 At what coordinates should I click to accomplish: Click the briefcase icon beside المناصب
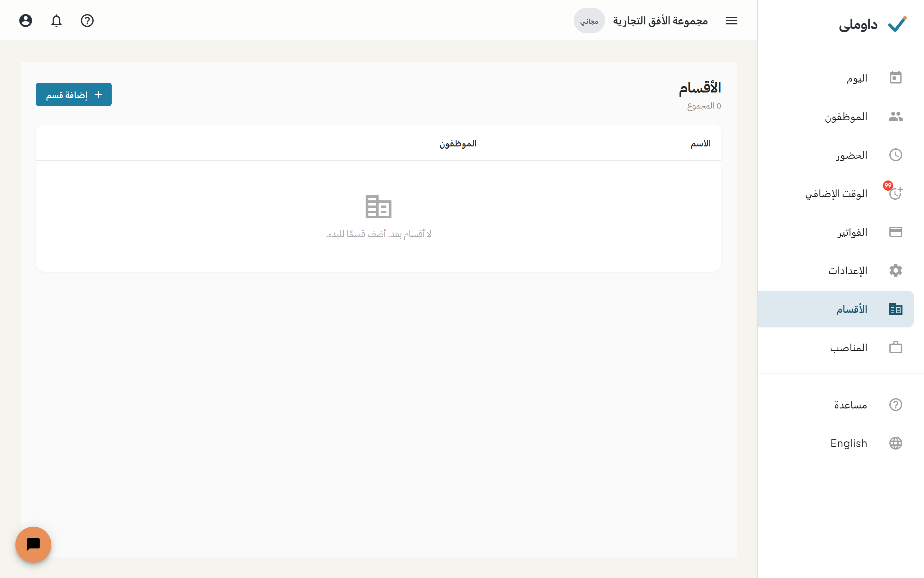pos(895,347)
